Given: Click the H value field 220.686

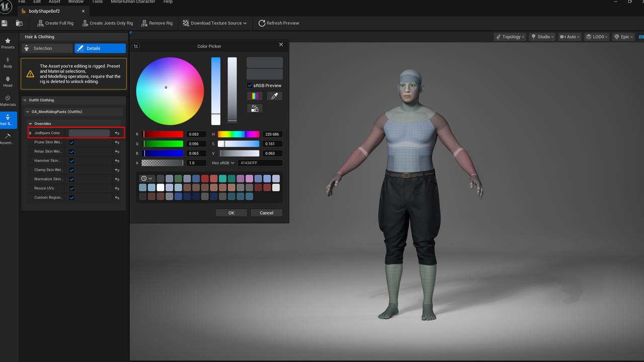Looking at the screenshot, I should (272, 134).
